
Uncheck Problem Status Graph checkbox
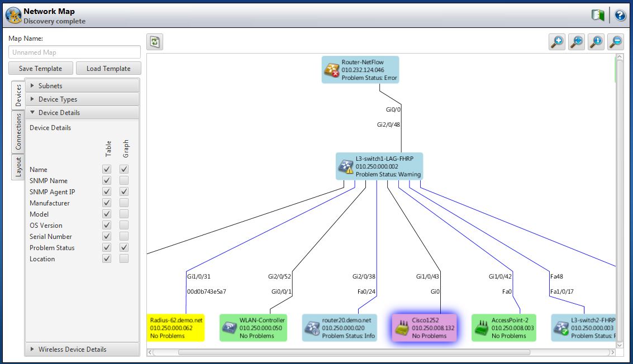click(124, 247)
